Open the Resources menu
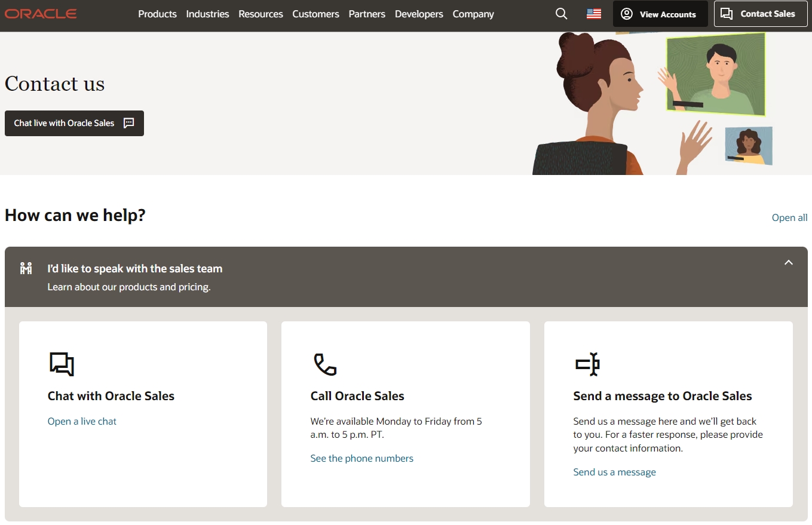The image size is (812, 525). tap(261, 14)
